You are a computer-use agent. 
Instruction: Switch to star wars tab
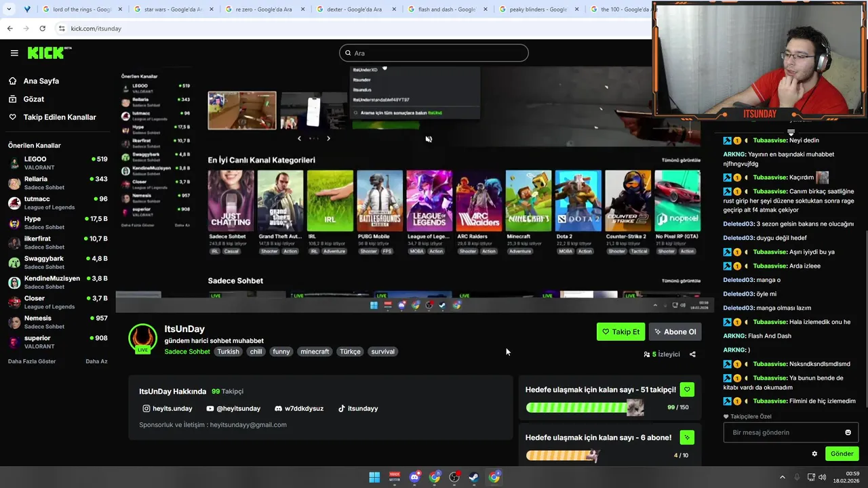(174, 9)
